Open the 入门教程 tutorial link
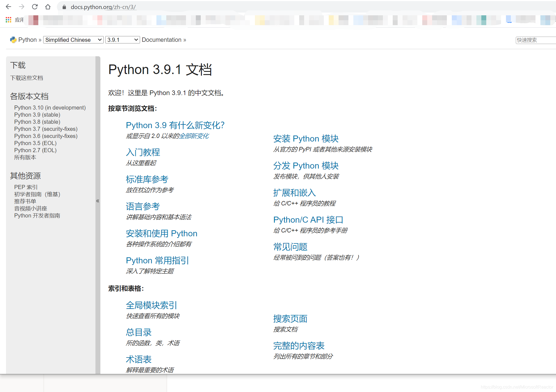This screenshot has width=556, height=392. tap(143, 152)
